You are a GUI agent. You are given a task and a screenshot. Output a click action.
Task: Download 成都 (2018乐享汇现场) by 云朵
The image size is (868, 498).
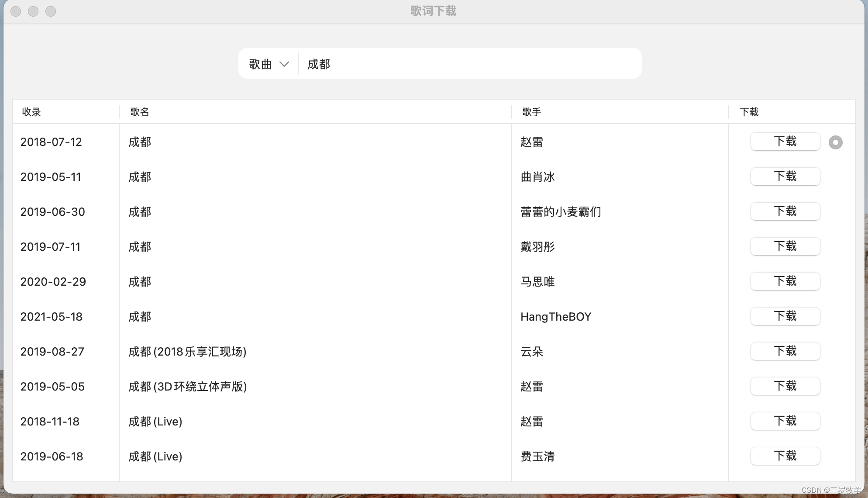click(785, 351)
